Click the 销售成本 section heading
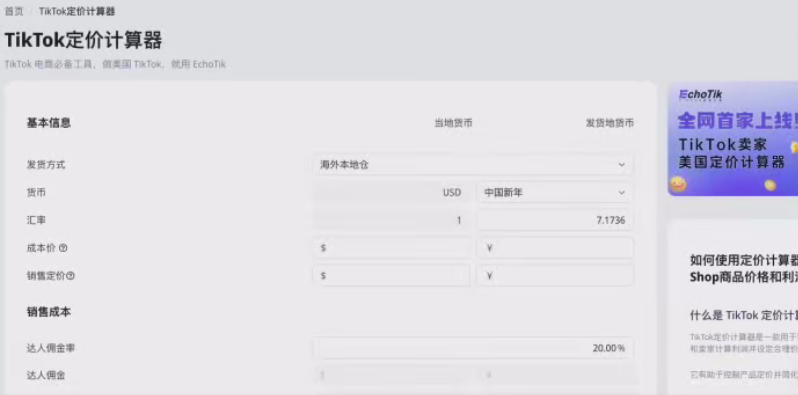The height and width of the screenshot is (395, 798). [x=49, y=312]
